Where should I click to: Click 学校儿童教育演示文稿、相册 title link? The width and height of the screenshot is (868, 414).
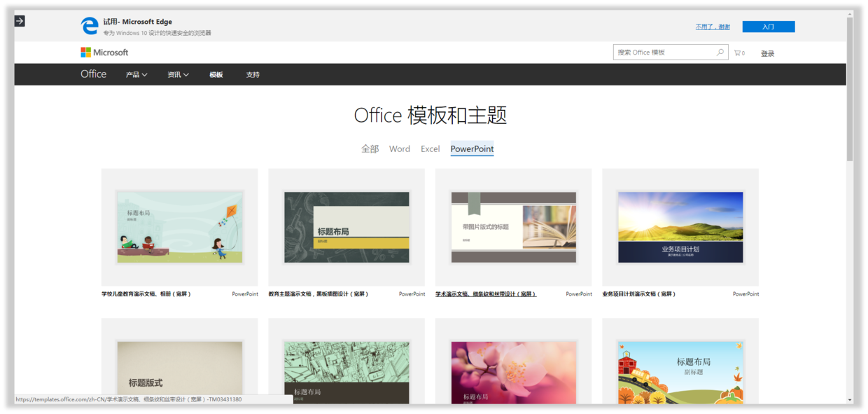[x=146, y=294]
